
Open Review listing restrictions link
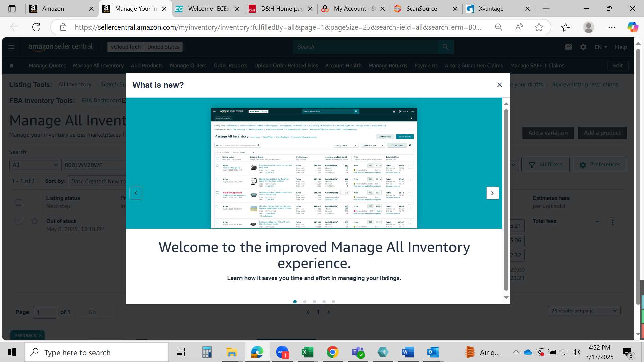click(585, 85)
